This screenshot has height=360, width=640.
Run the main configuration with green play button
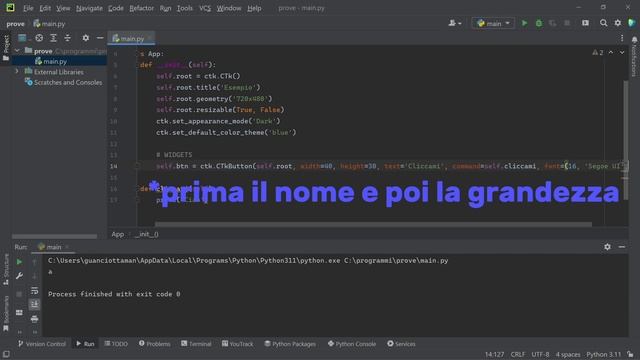[x=524, y=23]
